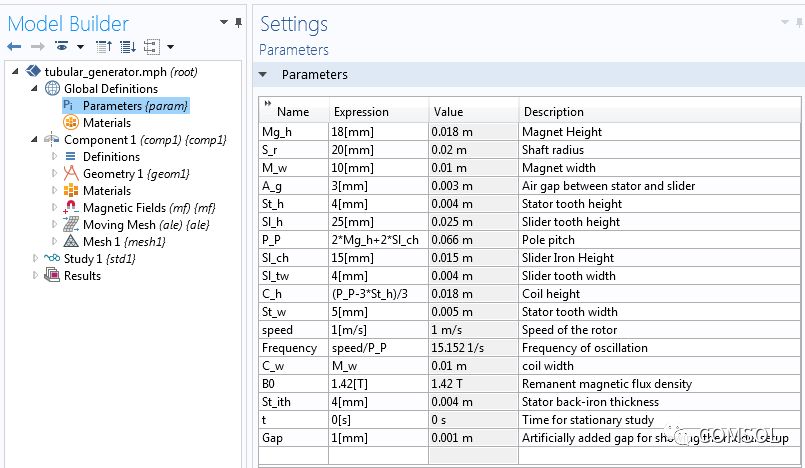Click the collapse all nodes toolbar icon
The height and width of the screenshot is (468, 805).
(x=103, y=47)
